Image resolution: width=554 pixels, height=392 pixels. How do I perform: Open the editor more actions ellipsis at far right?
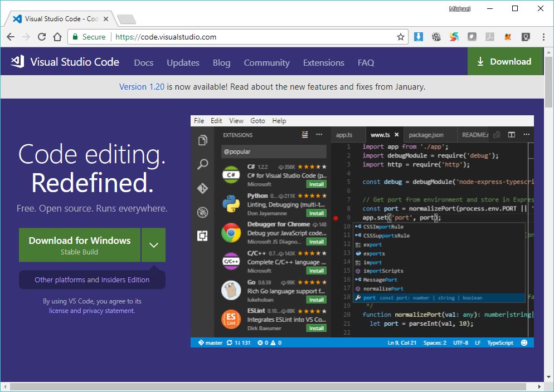click(527, 135)
